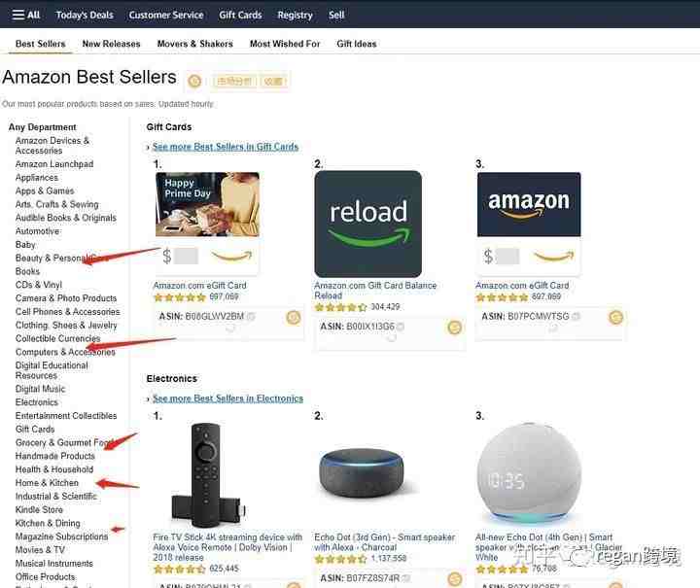
Task: Click orange icon next to ASIN B07PCMWTSG
Action: pos(615,317)
